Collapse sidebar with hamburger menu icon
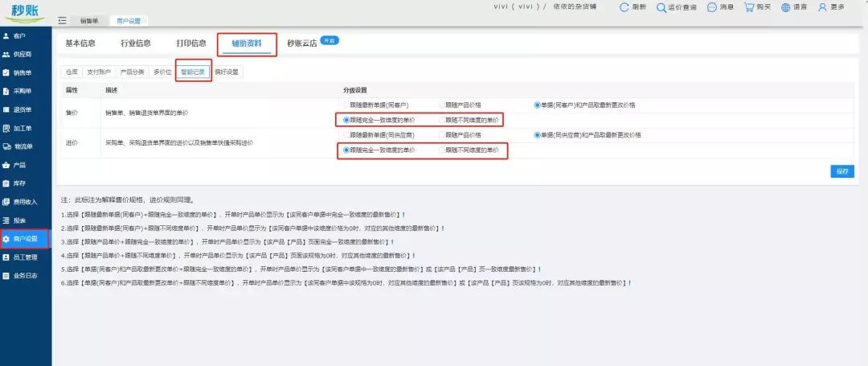The image size is (868, 366). click(x=63, y=20)
